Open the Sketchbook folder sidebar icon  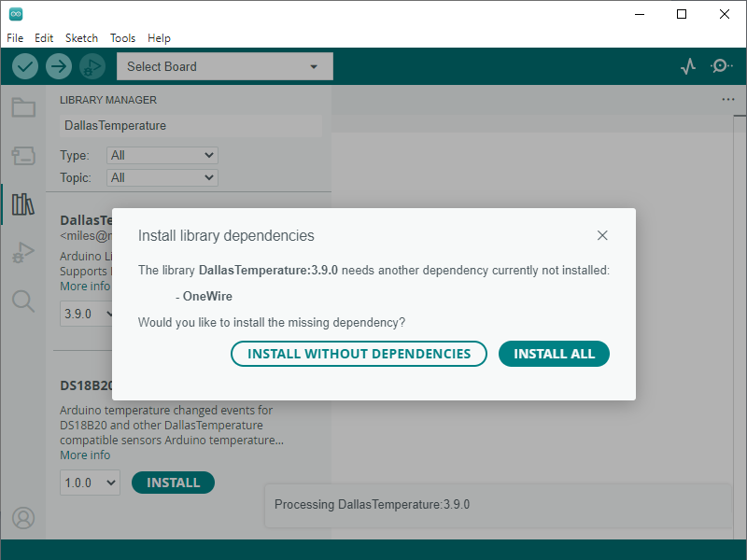tap(23, 107)
